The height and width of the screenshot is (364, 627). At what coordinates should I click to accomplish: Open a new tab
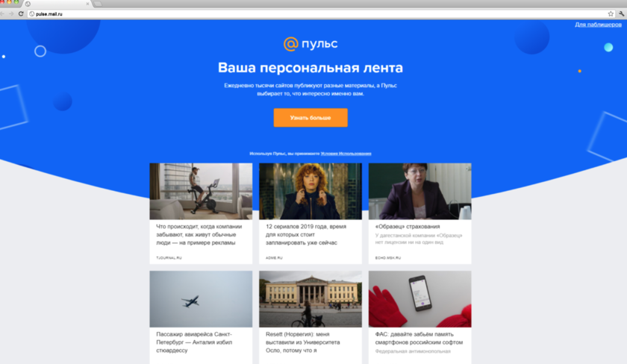[98, 4]
